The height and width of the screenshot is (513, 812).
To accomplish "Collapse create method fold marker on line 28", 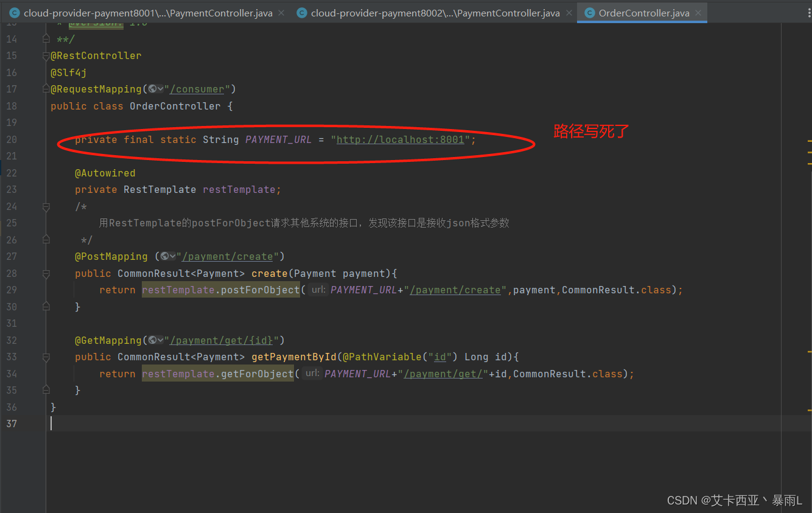I will (46, 274).
